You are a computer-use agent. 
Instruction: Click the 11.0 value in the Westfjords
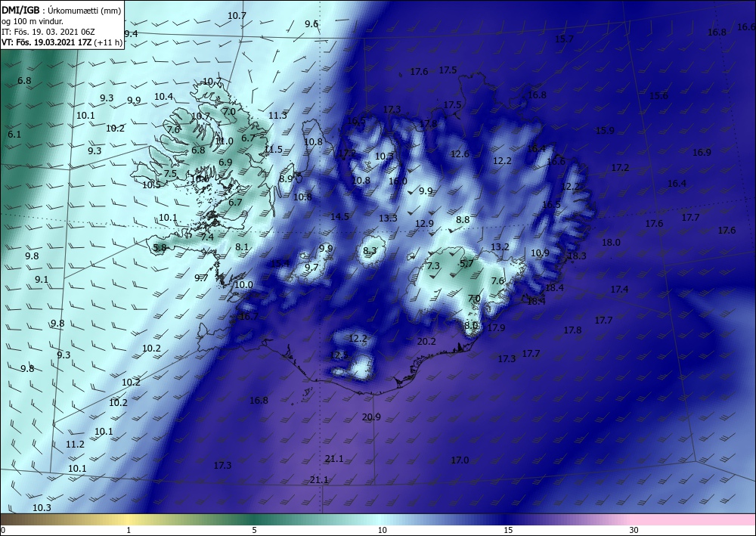tap(225, 141)
